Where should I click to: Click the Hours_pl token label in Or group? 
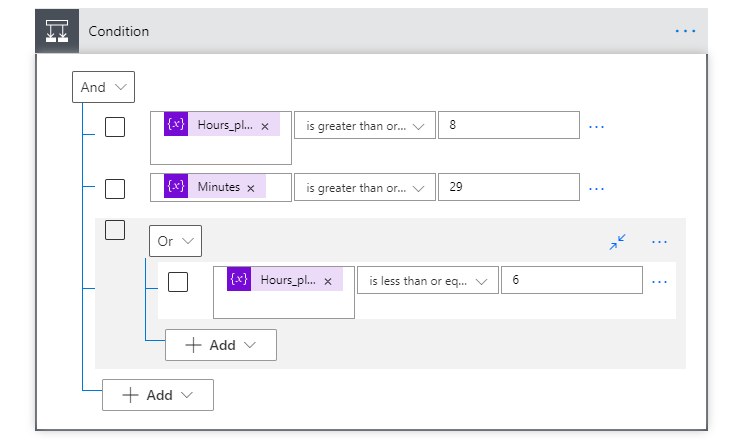[x=288, y=280]
